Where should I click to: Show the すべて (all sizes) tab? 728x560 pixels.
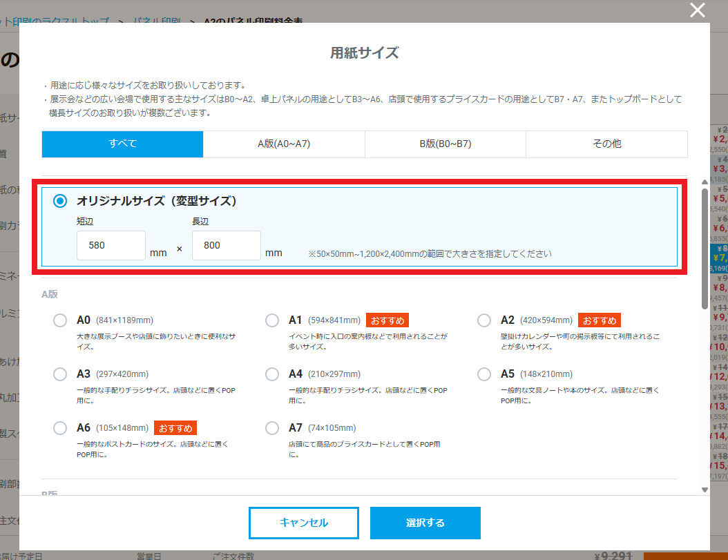[x=122, y=144]
